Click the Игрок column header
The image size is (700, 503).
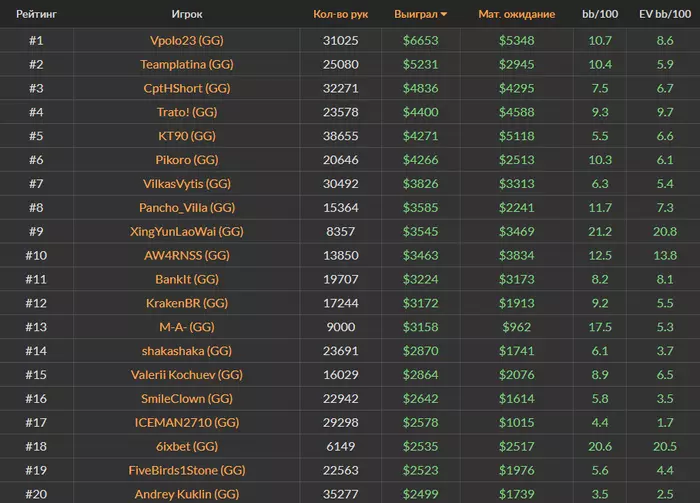click(x=187, y=15)
